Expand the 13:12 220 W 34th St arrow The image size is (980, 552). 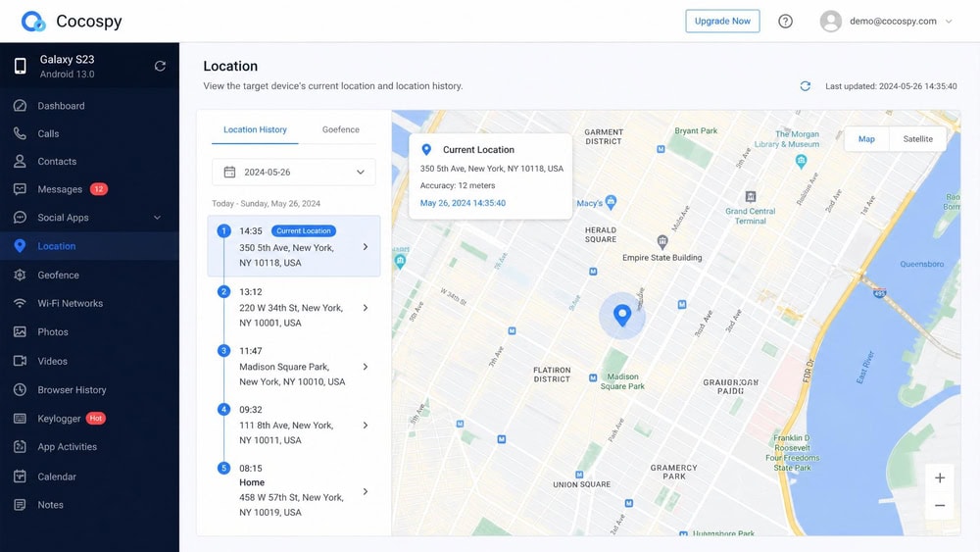click(366, 308)
